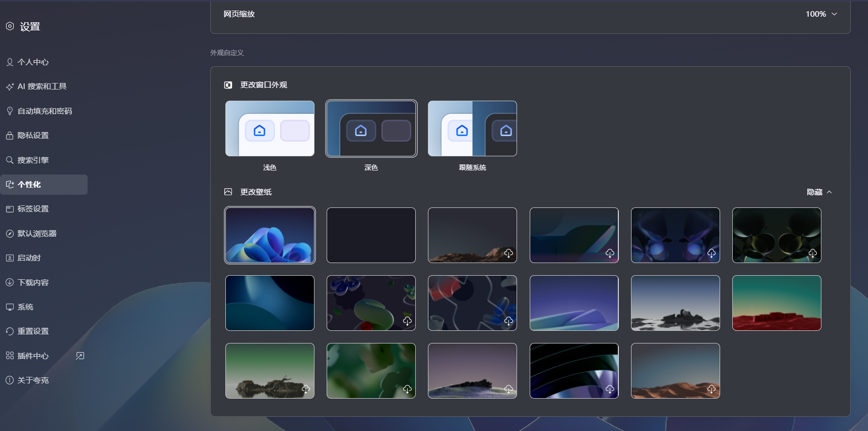Download the blue orbs wallpaper via cloud icon
The width and height of the screenshot is (868, 431).
tap(712, 253)
